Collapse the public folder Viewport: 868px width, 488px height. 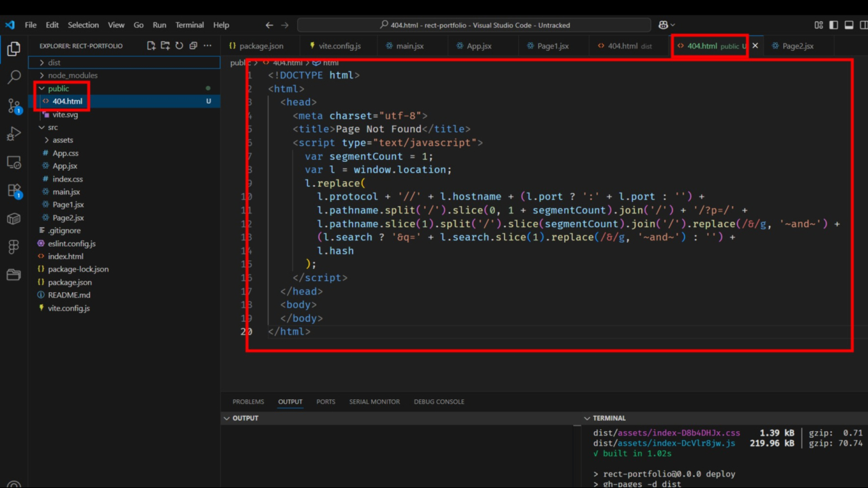click(124, 88)
